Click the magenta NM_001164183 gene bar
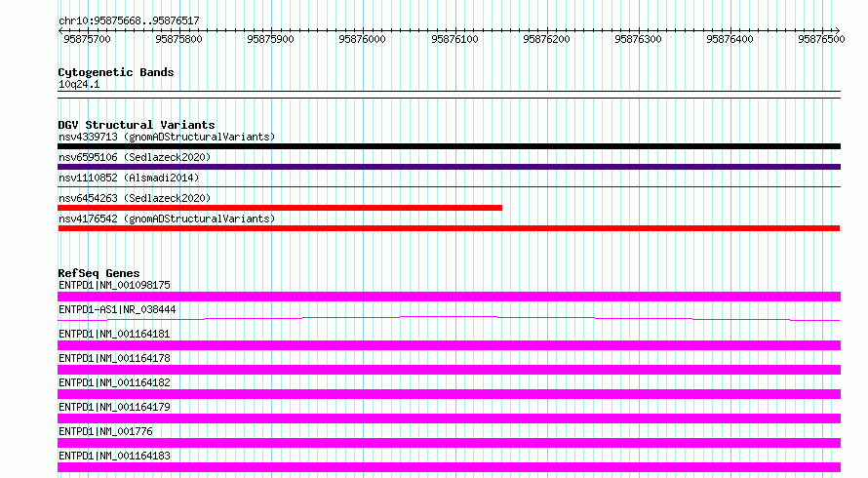Screen dimensions: 868x478 pyautogui.click(x=449, y=467)
